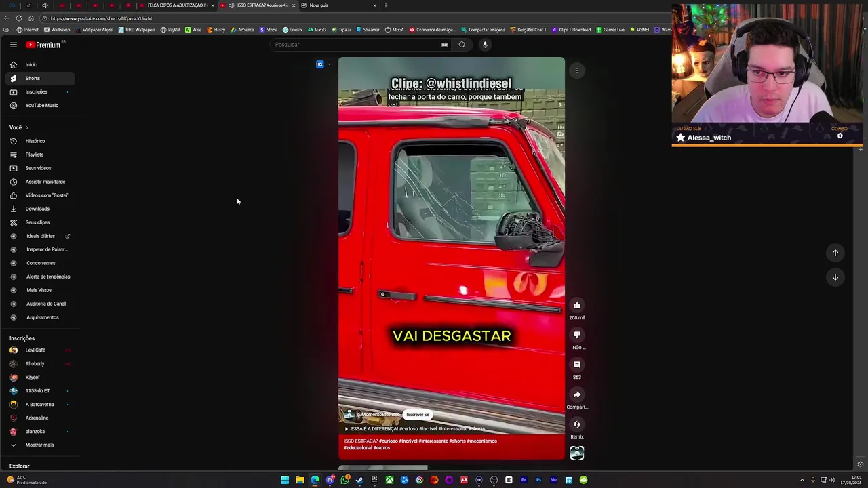This screenshot has width=868, height=488.
Task: Click the Inscrever-se subscribe button
Action: tap(418, 415)
